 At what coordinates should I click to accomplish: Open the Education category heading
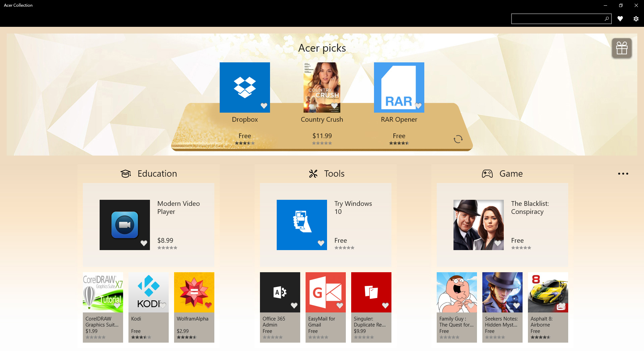tap(157, 174)
